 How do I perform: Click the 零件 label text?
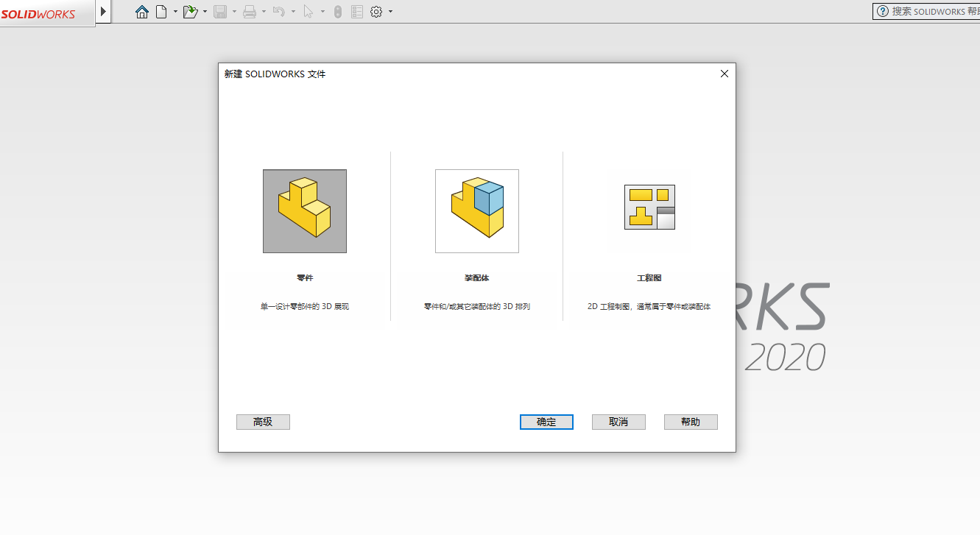pos(305,278)
